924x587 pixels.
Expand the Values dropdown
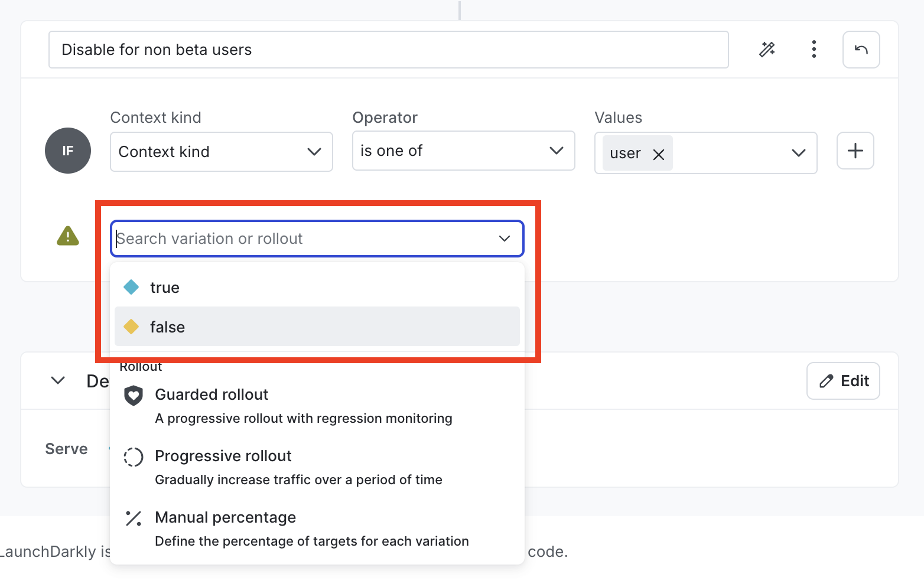point(798,153)
